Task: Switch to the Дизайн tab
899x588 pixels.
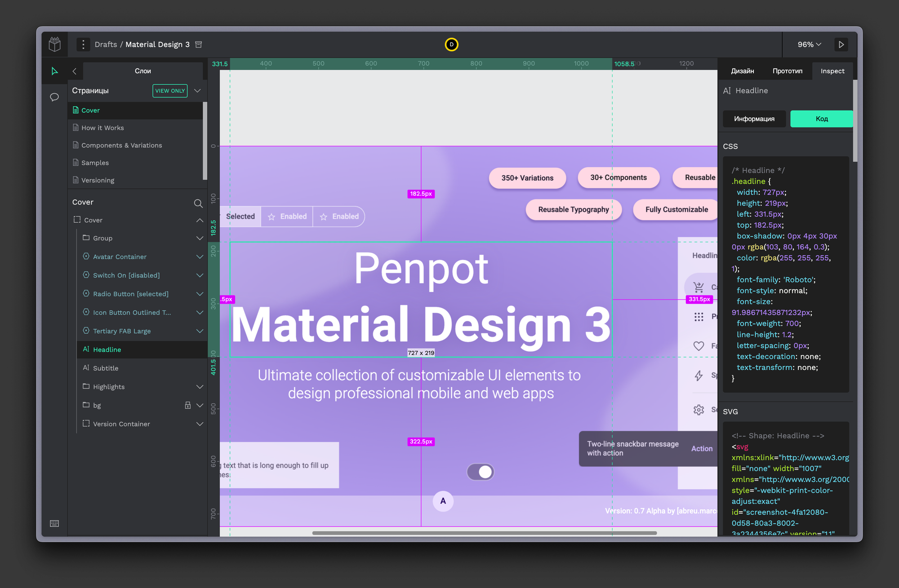Action: pos(743,71)
